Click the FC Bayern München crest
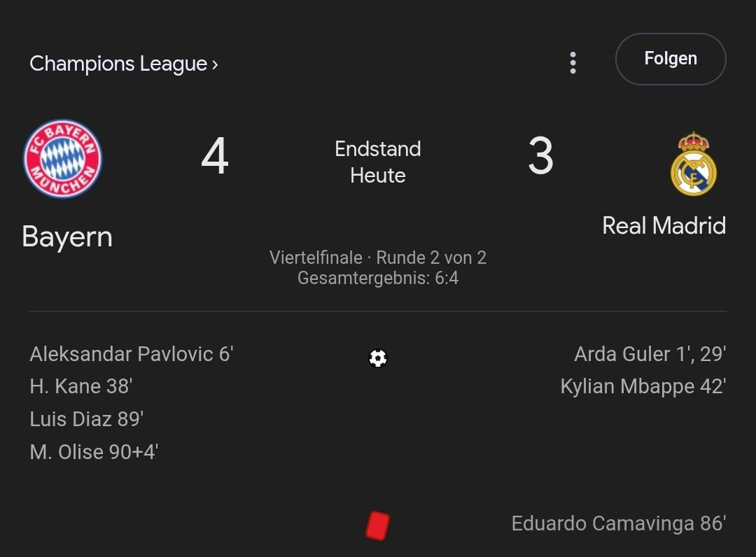The image size is (756, 557). (63, 158)
